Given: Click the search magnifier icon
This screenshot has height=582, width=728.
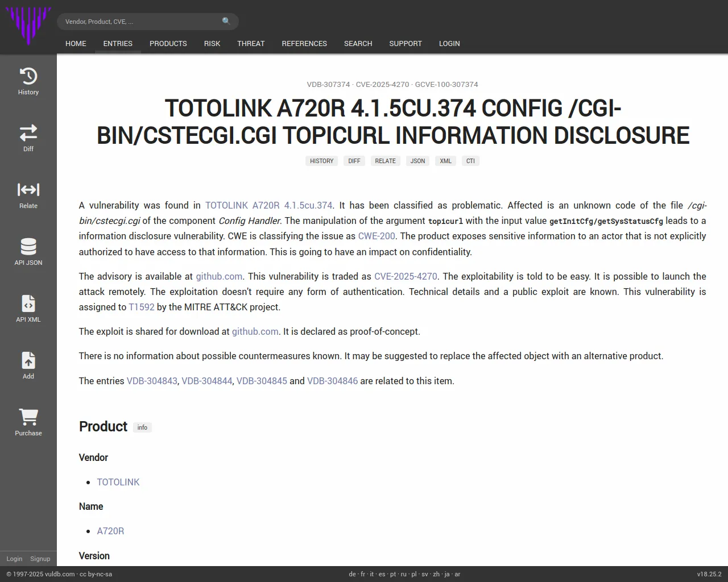Looking at the screenshot, I should [x=226, y=22].
